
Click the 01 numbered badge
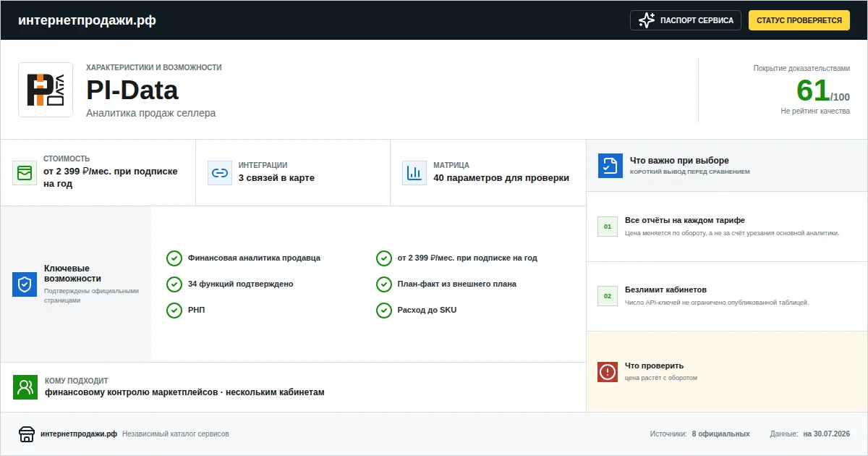point(608,227)
